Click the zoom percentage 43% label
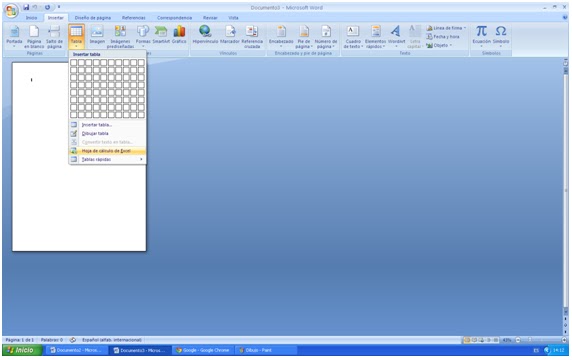 pyautogui.click(x=507, y=340)
